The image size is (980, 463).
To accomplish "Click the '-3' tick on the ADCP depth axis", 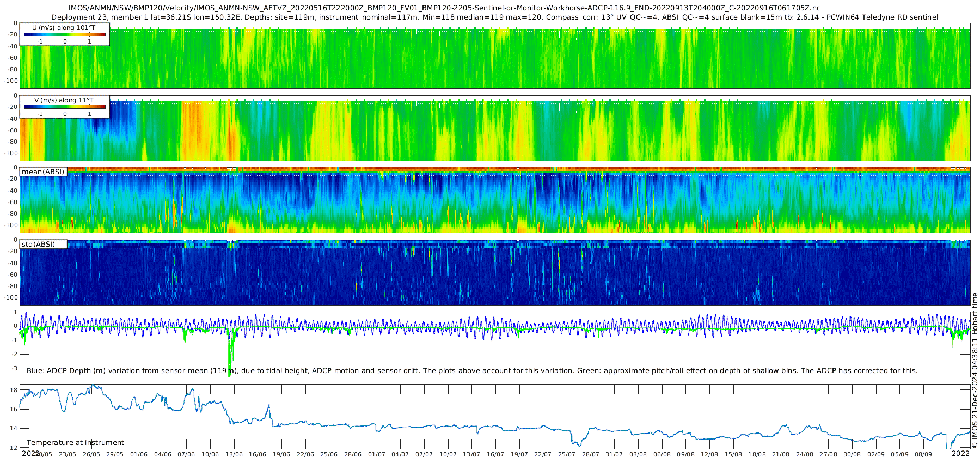I will [15, 368].
